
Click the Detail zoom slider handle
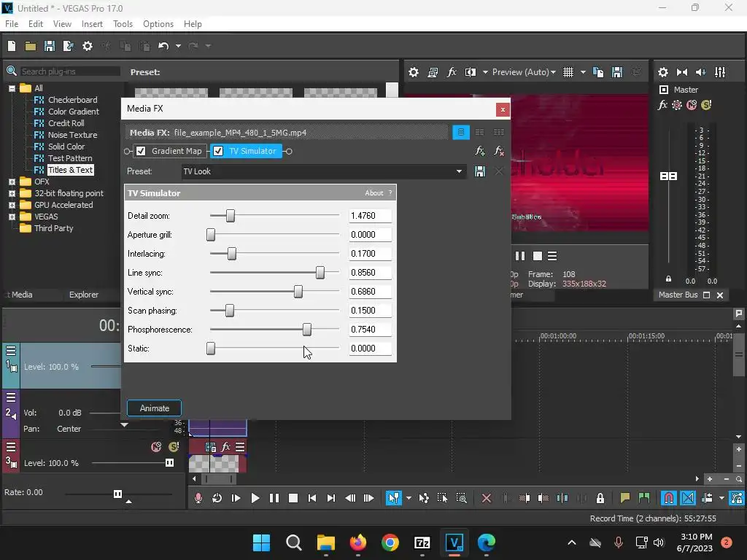pos(230,216)
